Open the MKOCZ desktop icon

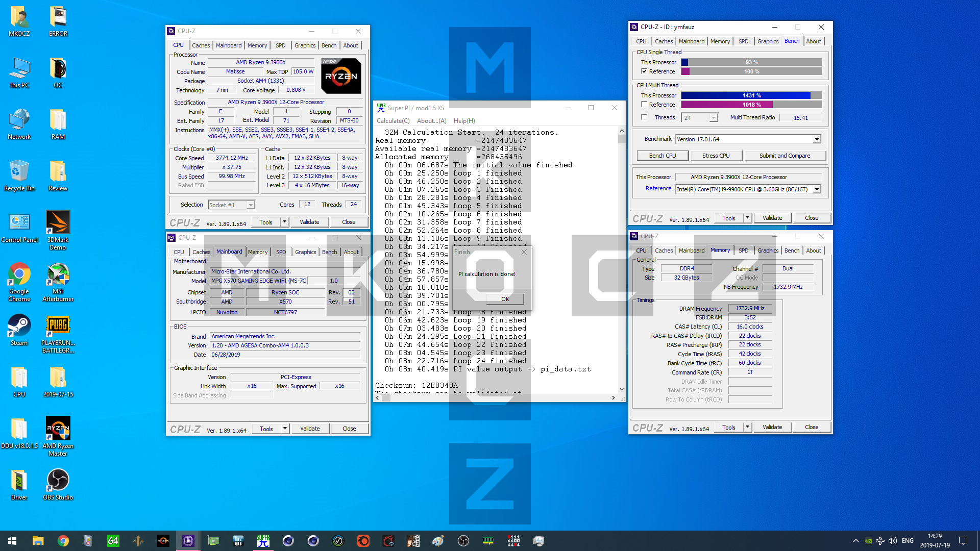[19, 21]
